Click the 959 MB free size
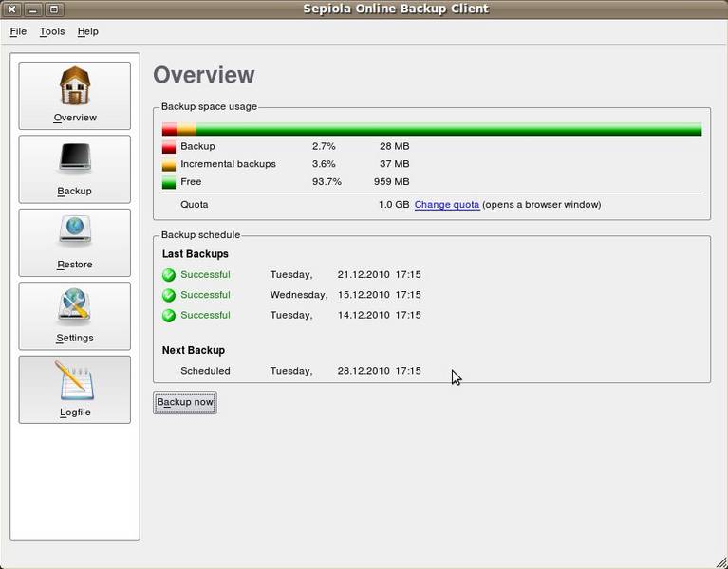The height and width of the screenshot is (569, 728). point(391,182)
